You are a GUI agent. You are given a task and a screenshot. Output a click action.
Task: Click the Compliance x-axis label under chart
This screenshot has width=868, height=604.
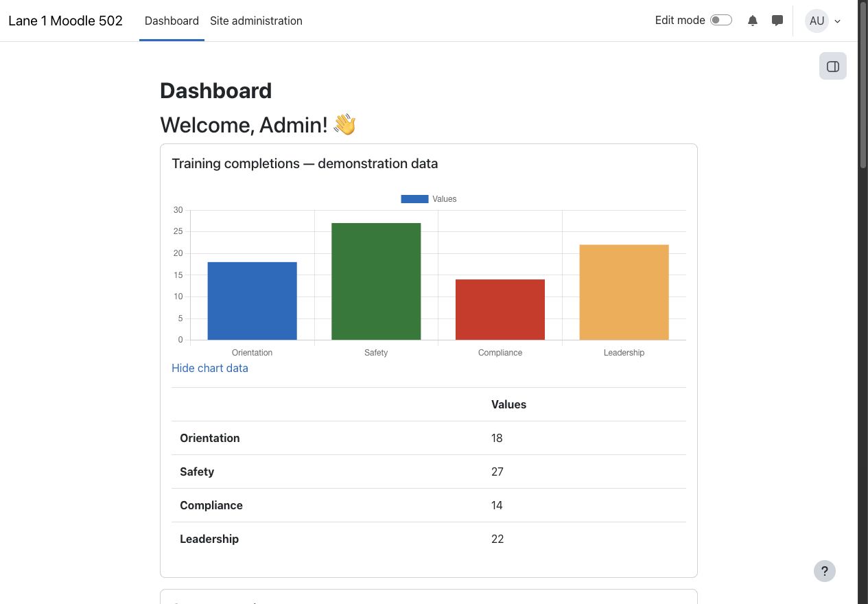pos(500,353)
